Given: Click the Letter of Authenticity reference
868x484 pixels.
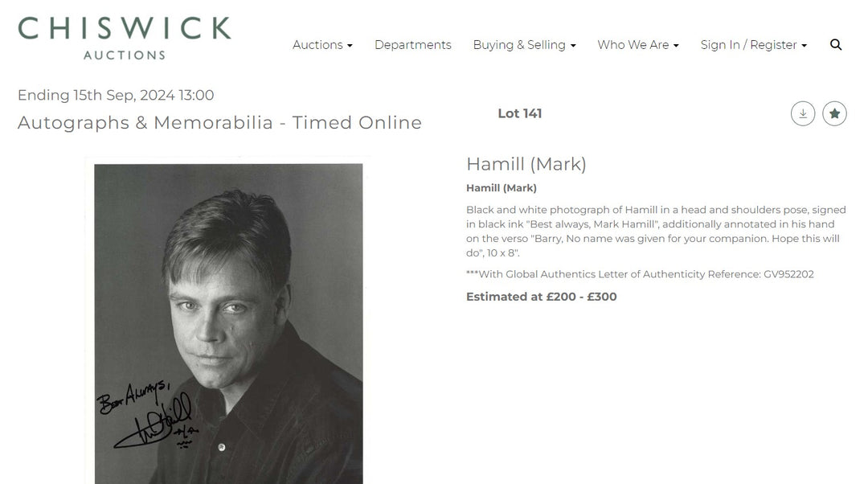Looking at the screenshot, I should 641,273.
